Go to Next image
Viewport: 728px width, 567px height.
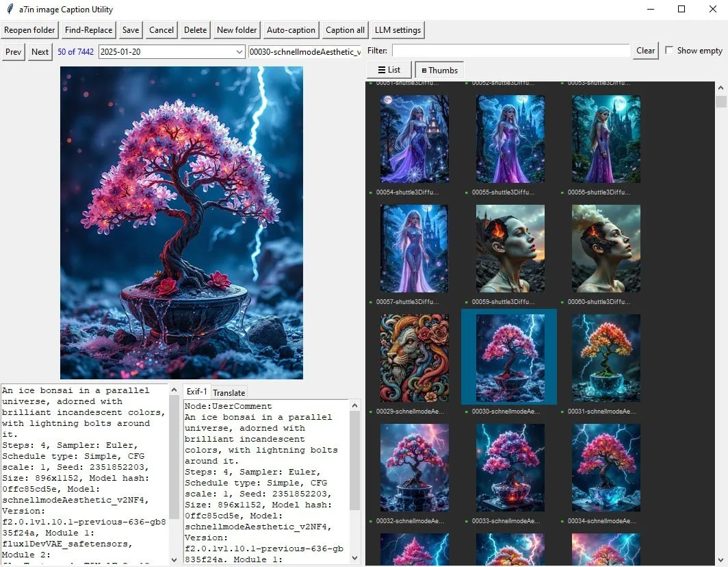click(40, 51)
